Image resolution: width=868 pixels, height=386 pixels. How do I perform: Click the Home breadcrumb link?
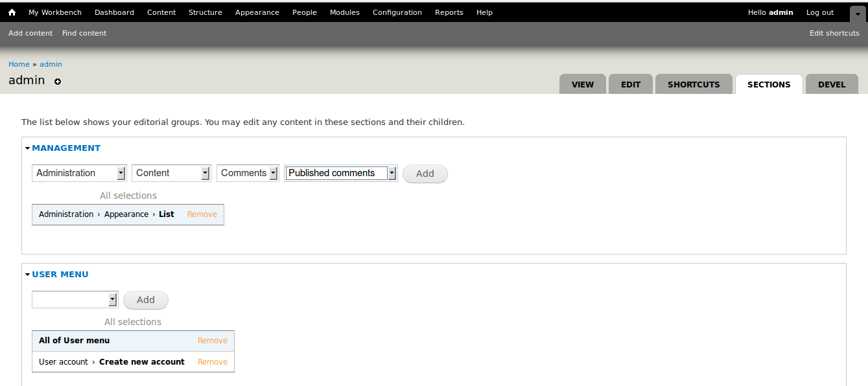coord(19,63)
